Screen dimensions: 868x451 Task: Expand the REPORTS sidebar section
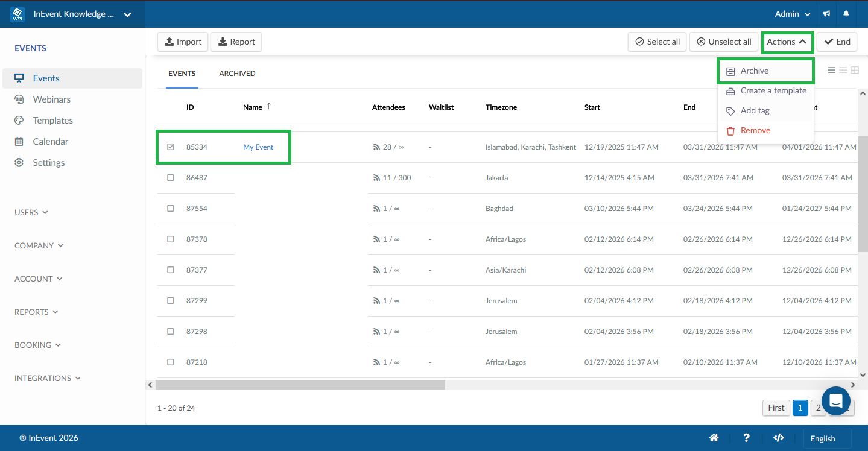(x=36, y=312)
